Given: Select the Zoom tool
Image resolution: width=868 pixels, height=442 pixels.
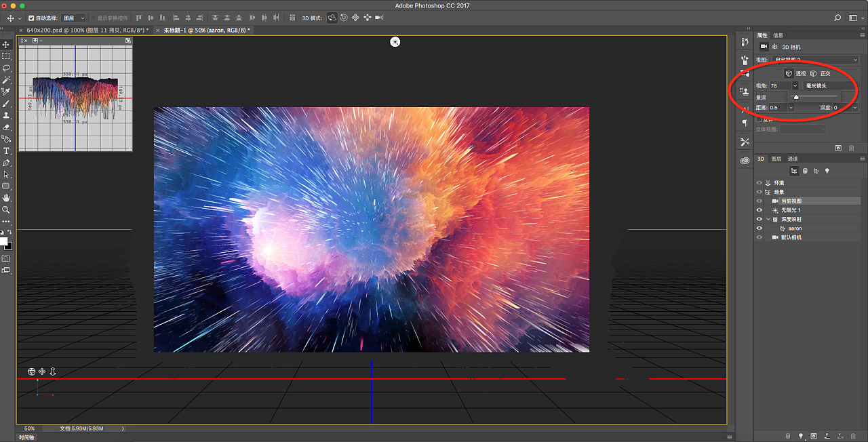Looking at the screenshot, I should point(6,209).
